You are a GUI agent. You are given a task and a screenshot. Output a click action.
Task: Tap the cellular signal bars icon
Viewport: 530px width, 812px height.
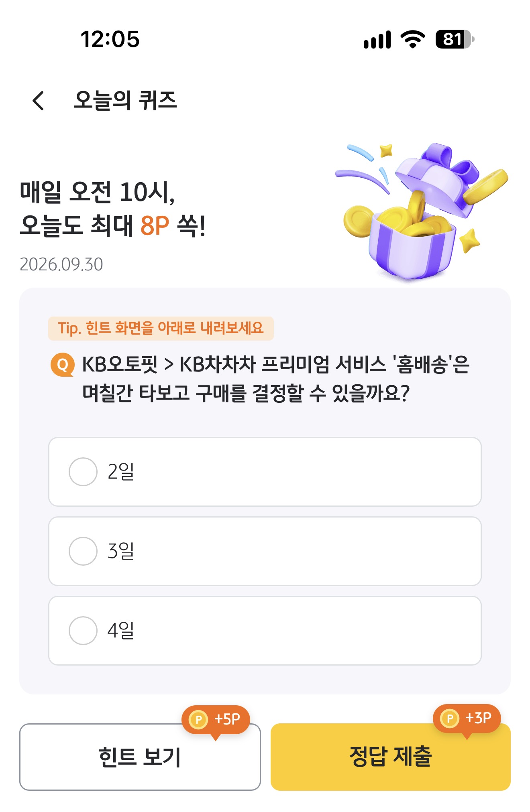(x=377, y=39)
